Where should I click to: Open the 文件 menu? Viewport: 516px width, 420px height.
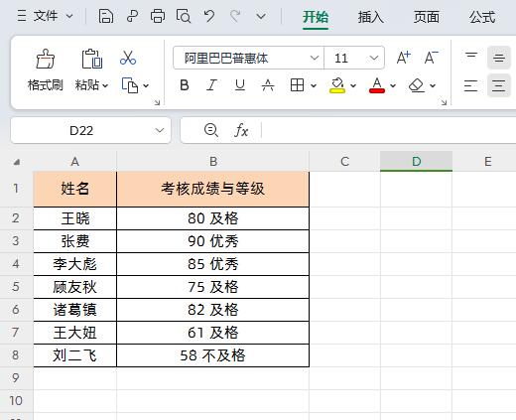pyautogui.click(x=46, y=16)
